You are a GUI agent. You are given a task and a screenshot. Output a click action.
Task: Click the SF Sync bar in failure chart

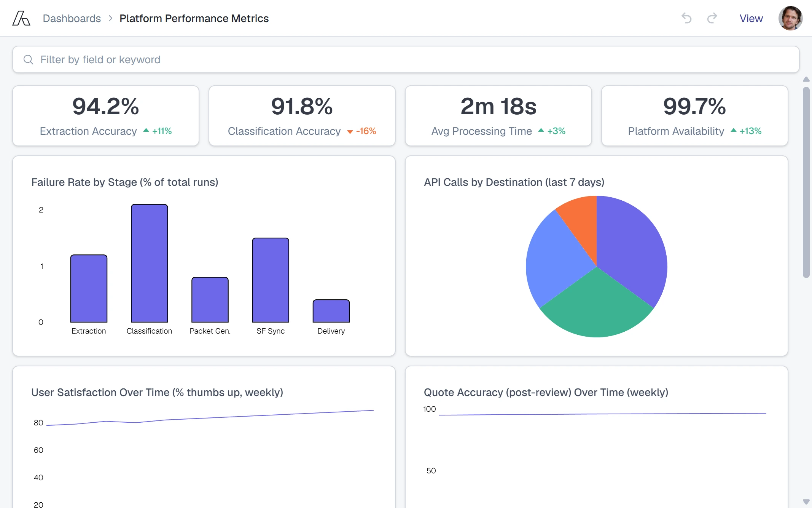tap(271, 280)
